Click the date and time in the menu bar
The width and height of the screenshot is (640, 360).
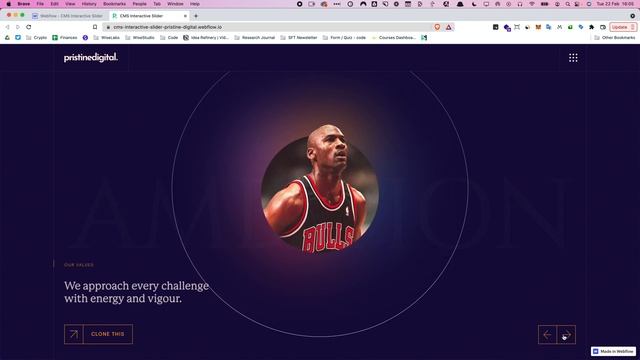point(616,4)
